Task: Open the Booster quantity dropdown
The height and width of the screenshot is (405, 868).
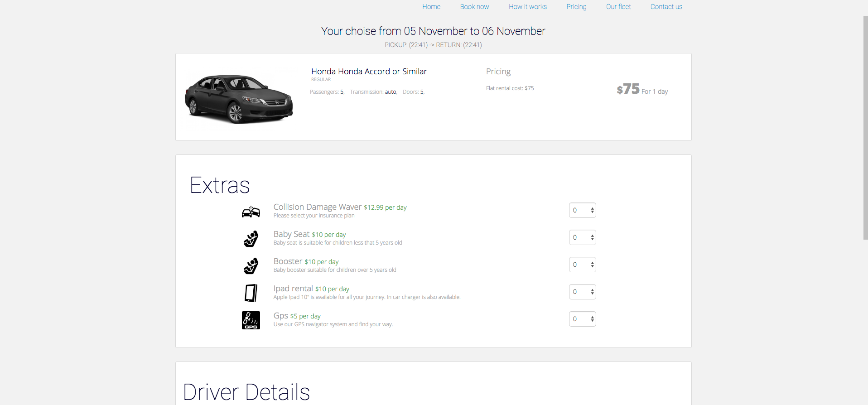Action: (582, 265)
